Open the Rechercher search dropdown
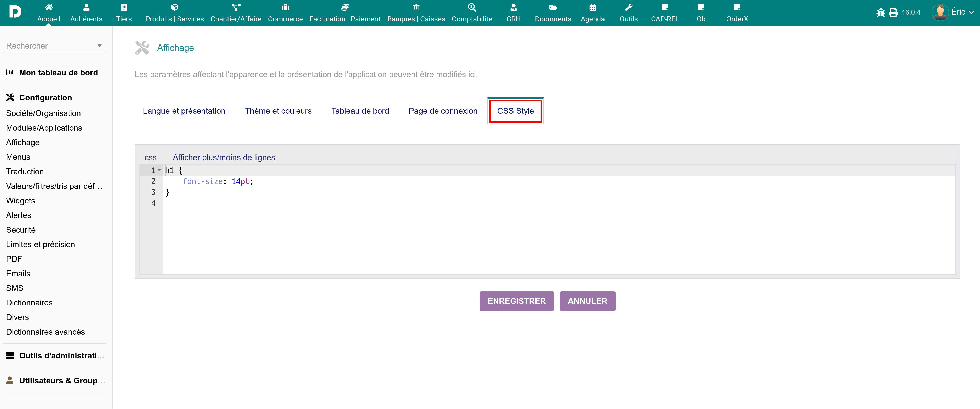Viewport: 980px width, 409px height. click(54, 46)
